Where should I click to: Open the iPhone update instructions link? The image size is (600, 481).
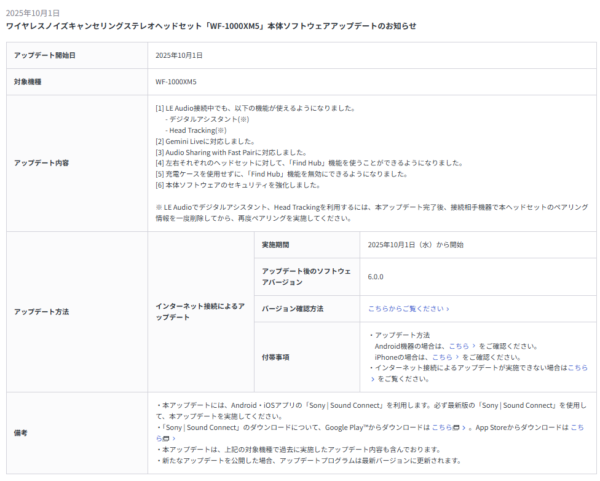(441, 356)
